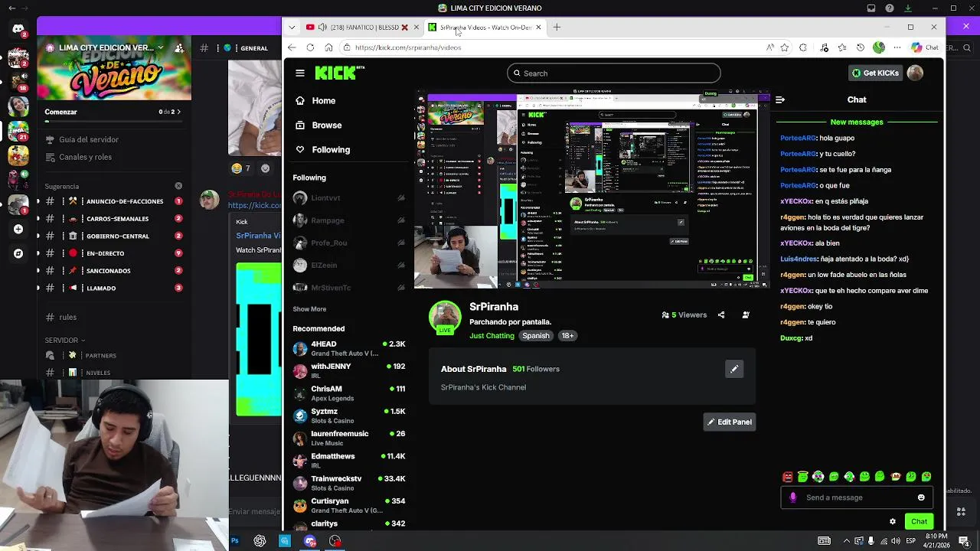Open the Kick hamburger menu
This screenshot has width=980, height=551.
(300, 73)
